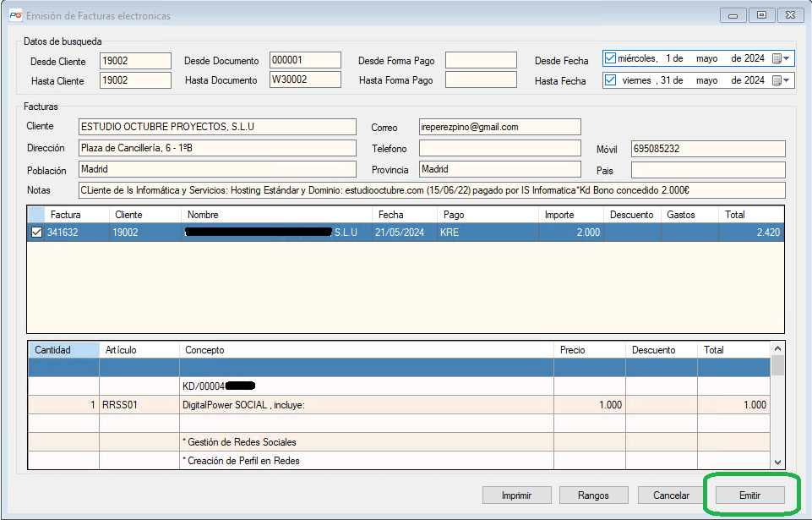
Task: Open the Rangos button
Action: pos(593,495)
